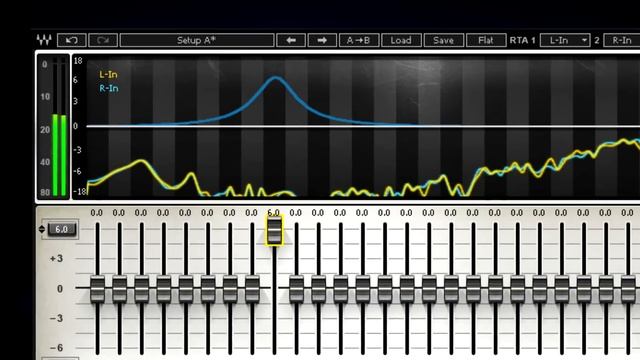Open the Setup A* preset menu
Viewport: 640px width, 360px height.
(x=197, y=40)
